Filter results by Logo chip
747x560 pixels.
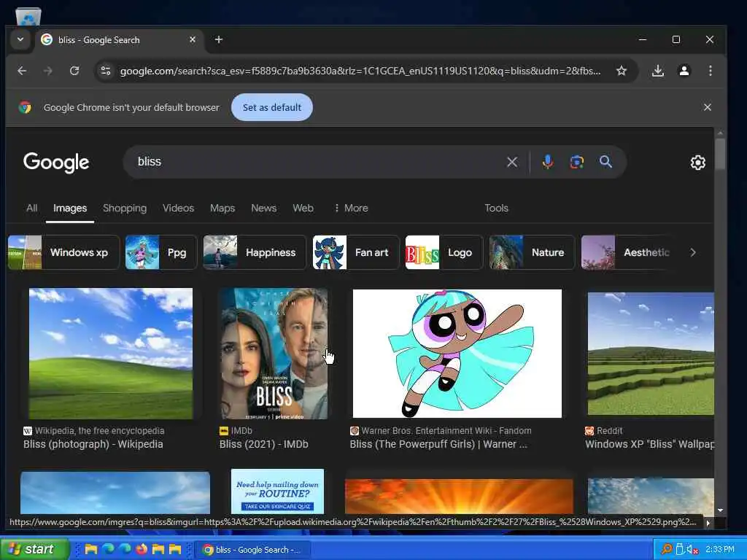444,252
